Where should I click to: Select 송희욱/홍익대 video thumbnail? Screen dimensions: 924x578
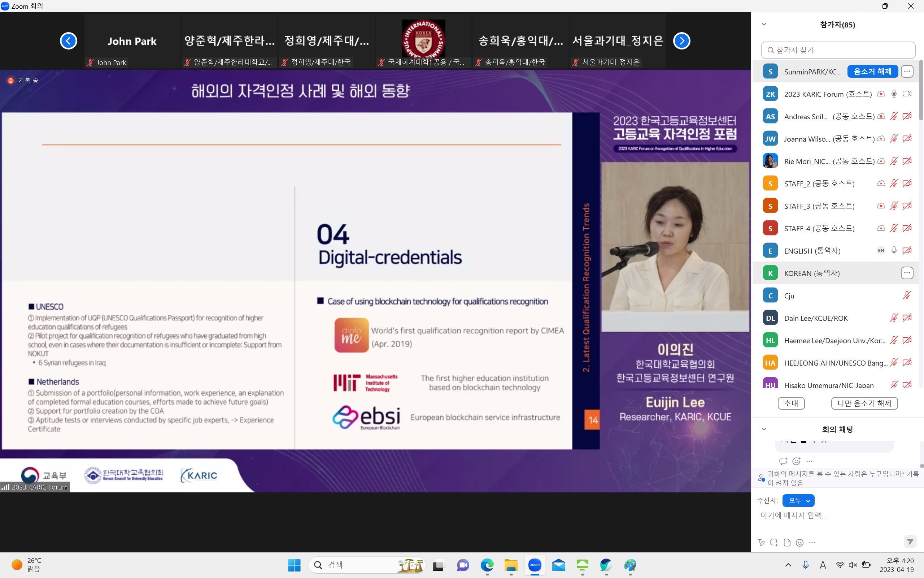521,41
